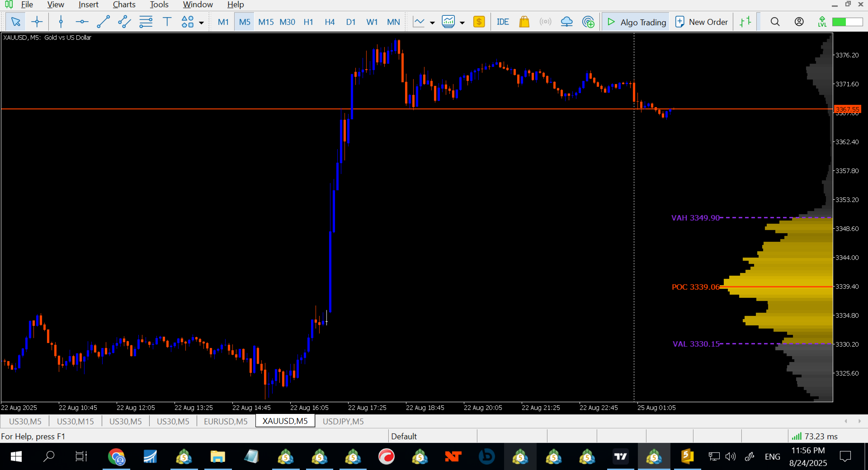The height and width of the screenshot is (470, 868).
Task: Click the Signals broadcast icon
Action: tap(545, 22)
